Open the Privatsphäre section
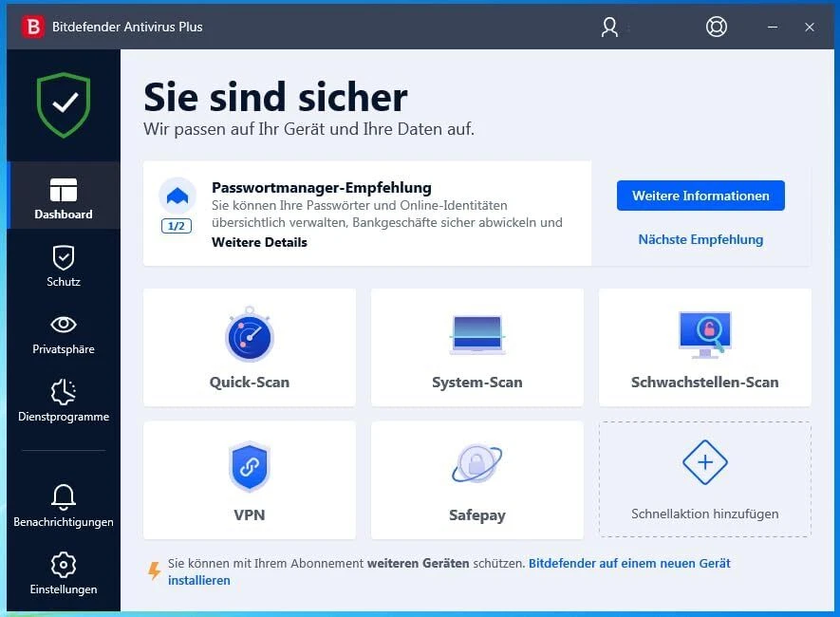 [63, 334]
